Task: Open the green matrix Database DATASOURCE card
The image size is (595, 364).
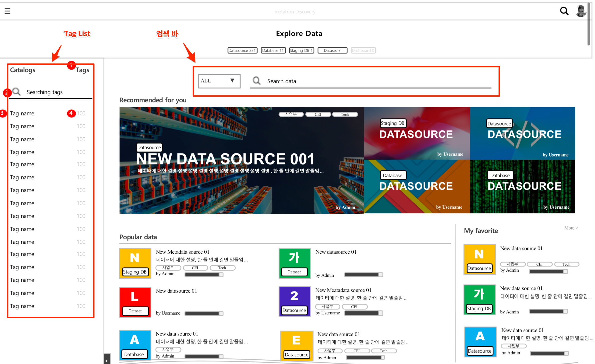Action: click(x=523, y=186)
